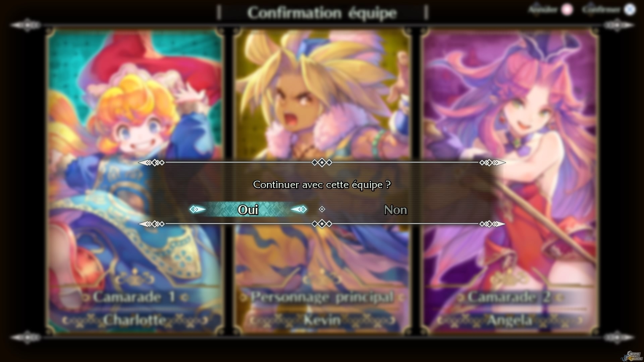Screen dimensions: 644x362
Task: Click the left arrow ornament beside Oui
Action: (198, 209)
